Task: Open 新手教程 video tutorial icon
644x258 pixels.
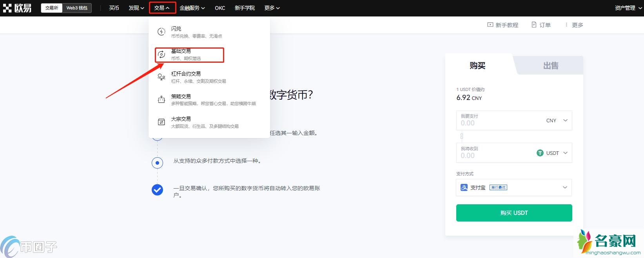Action: click(490, 25)
